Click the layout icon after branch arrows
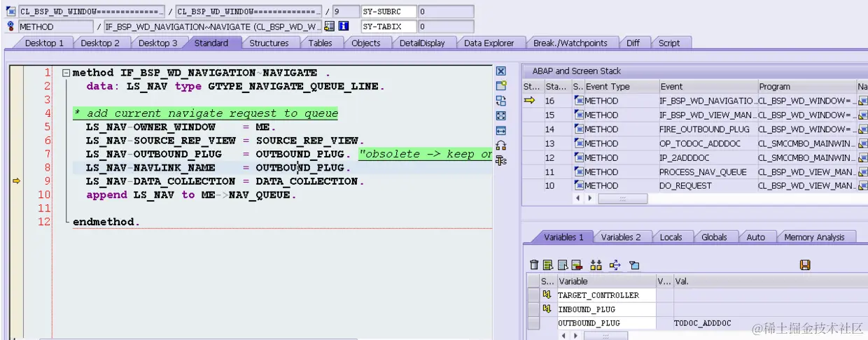Screen dimensions: 868x340 (634, 265)
